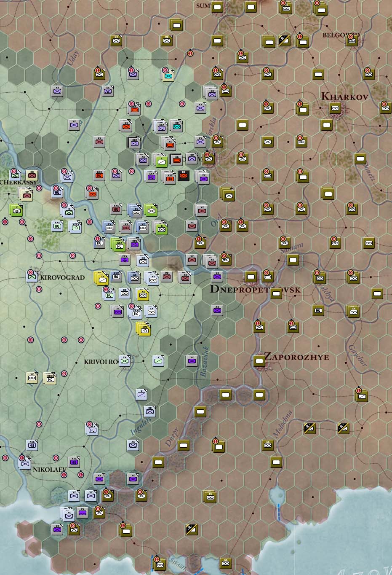Select the tan armored unit beside tan HQ
The width and height of the screenshot is (392, 575).
pyautogui.click(x=32, y=378)
